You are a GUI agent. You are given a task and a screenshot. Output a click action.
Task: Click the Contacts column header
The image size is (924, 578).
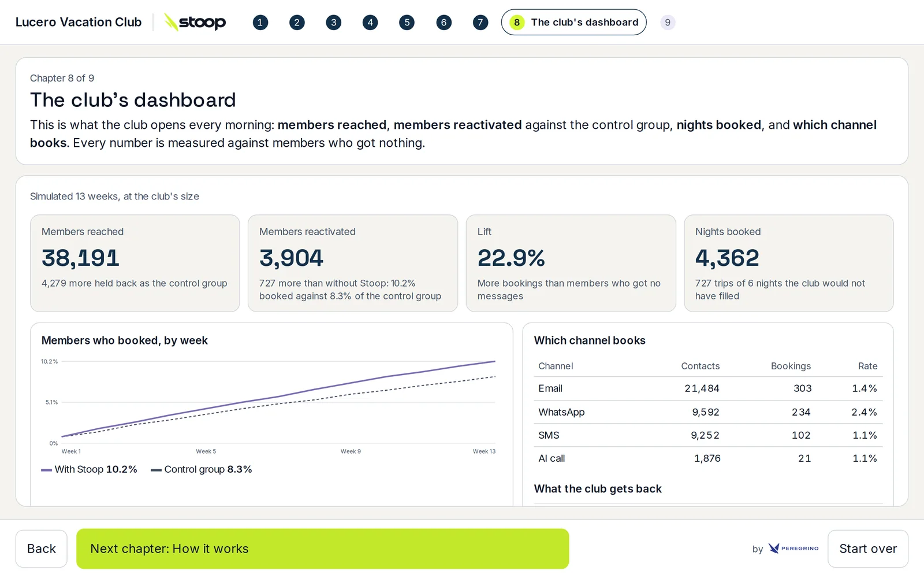tap(700, 366)
